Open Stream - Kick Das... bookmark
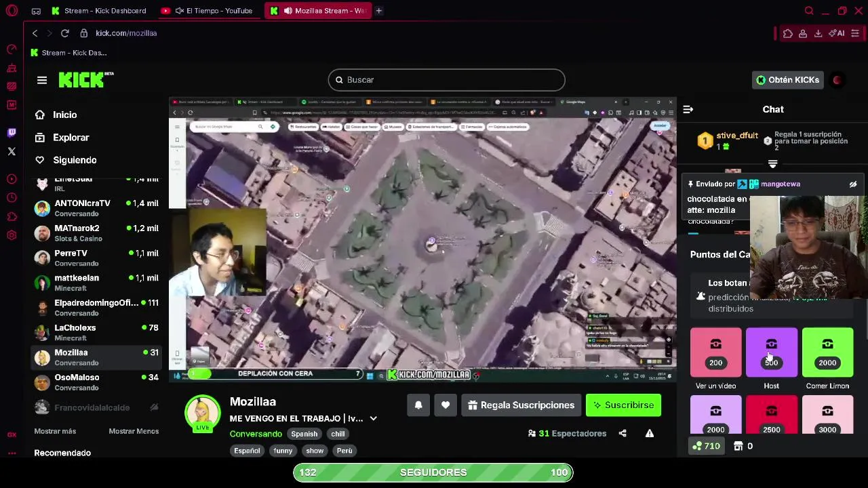This screenshot has height=488, width=868. [x=68, y=53]
